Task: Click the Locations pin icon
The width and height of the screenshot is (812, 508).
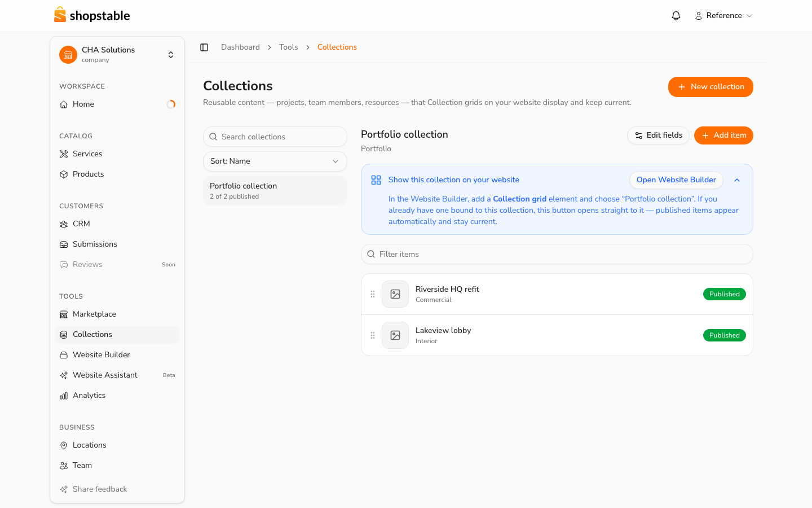Action: (x=64, y=445)
